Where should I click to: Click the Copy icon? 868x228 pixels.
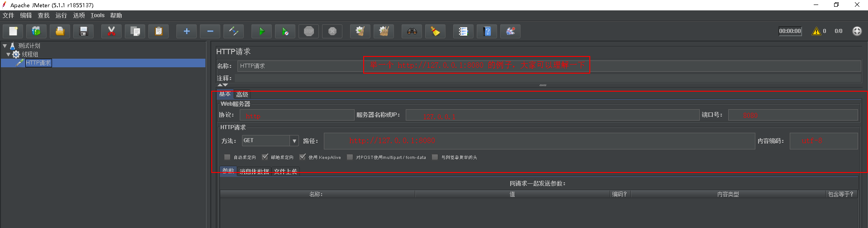[x=135, y=31]
